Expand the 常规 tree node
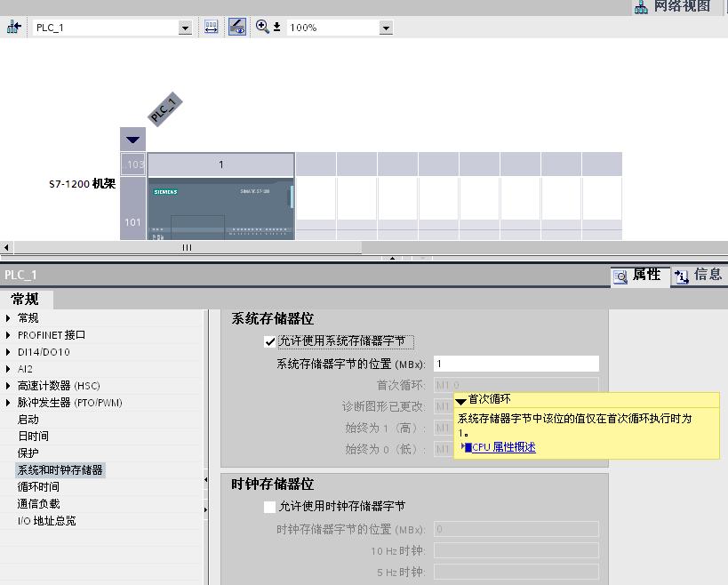 coord(8,318)
